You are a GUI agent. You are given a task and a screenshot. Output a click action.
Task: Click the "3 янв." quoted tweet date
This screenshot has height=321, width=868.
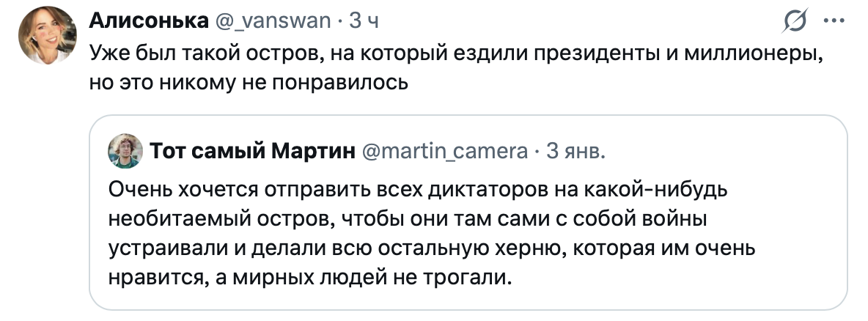click(x=577, y=151)
